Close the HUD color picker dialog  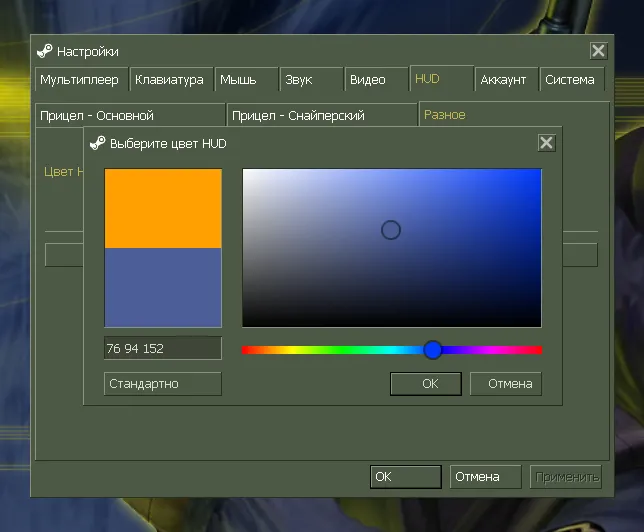pos(546,143)
